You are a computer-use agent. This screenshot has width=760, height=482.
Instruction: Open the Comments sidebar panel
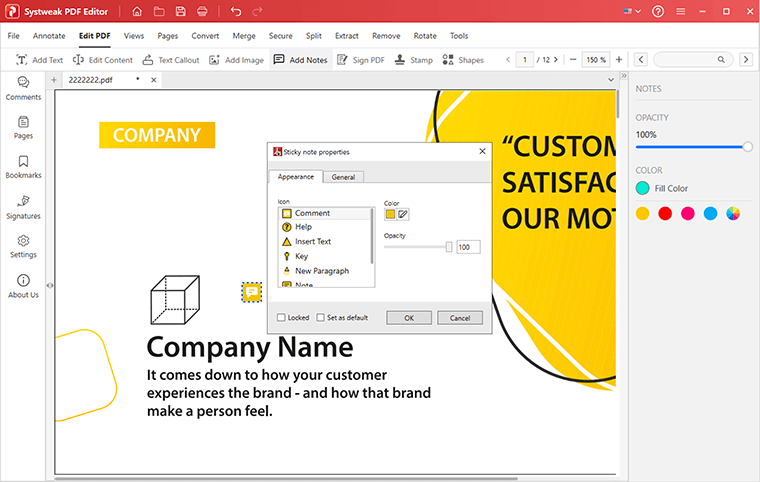[x=23, y=88]
